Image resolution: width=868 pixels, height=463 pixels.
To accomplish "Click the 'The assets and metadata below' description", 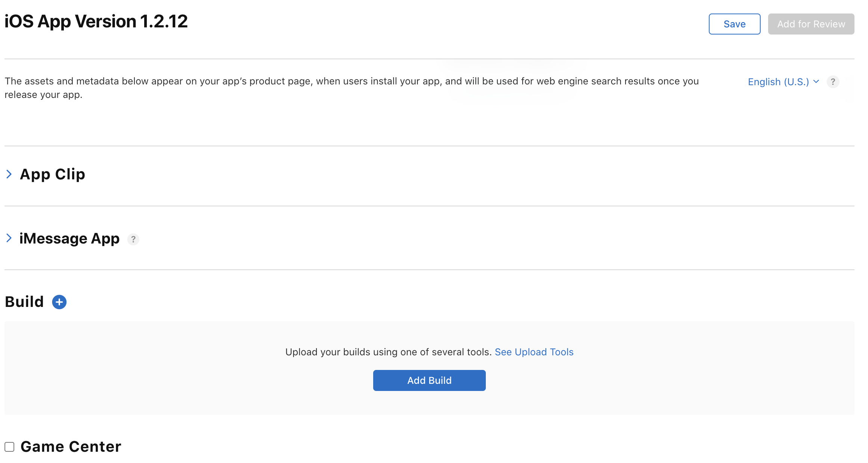I will pos(351,88).
